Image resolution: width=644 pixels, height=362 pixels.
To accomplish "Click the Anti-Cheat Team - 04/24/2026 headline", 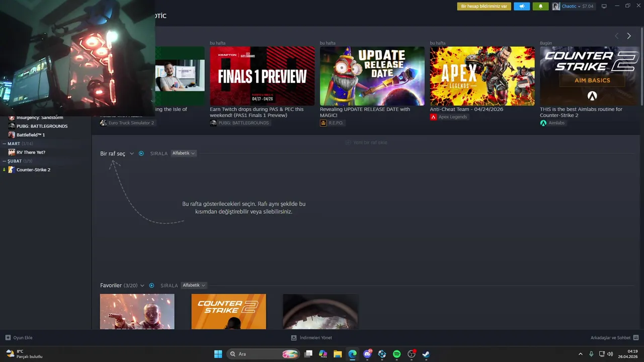I will [466, 109].
